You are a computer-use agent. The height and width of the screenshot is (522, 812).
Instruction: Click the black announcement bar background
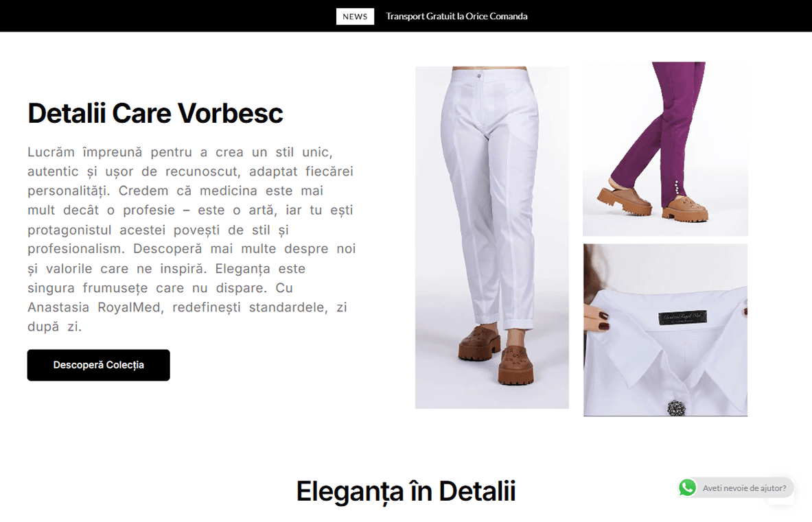[155, 16]
